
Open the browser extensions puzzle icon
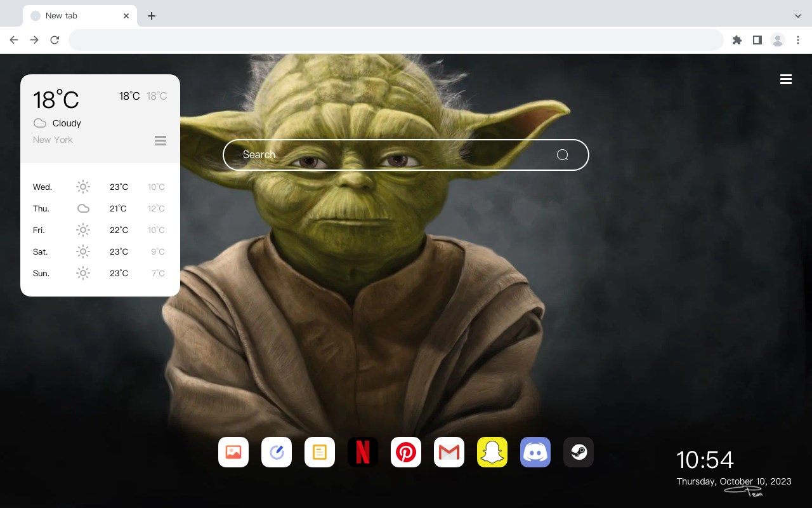pyautogui.click(x=737, y=40)
